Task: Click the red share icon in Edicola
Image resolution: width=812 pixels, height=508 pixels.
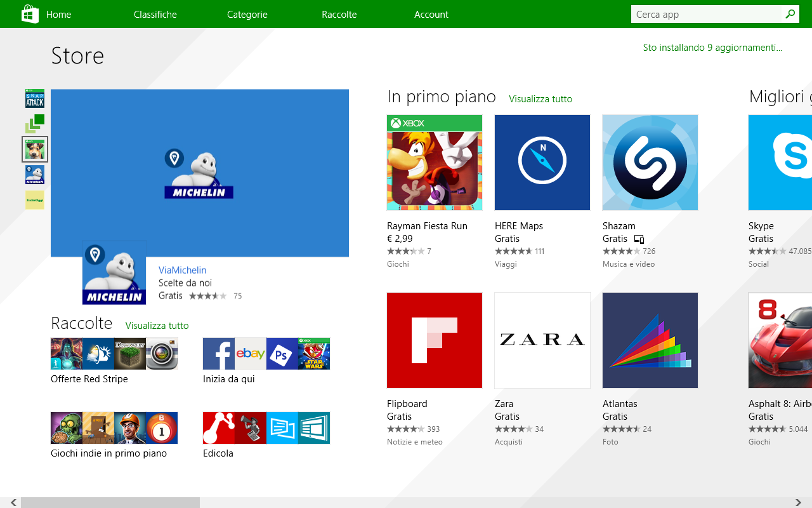Action: [219, 428]
